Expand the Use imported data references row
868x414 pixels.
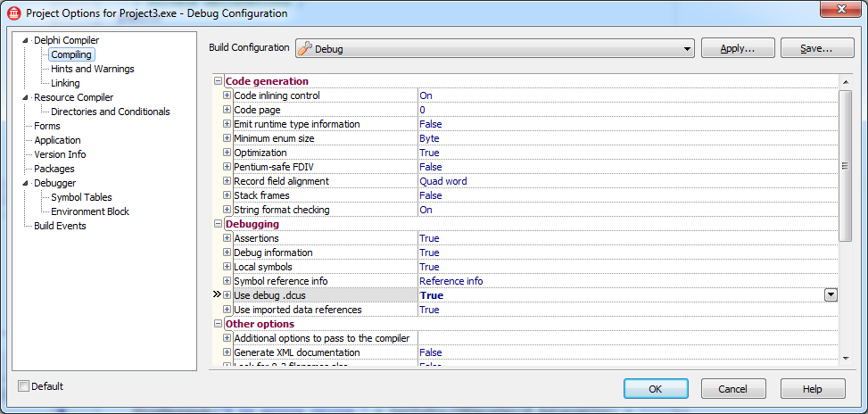pyautogui.click(x=227, y=310)
